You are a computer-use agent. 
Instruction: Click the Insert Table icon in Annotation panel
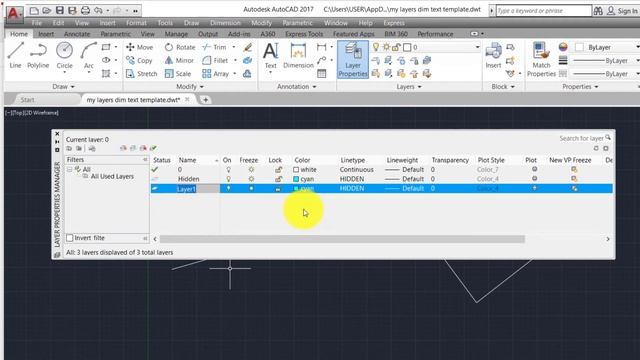(322, 73)
